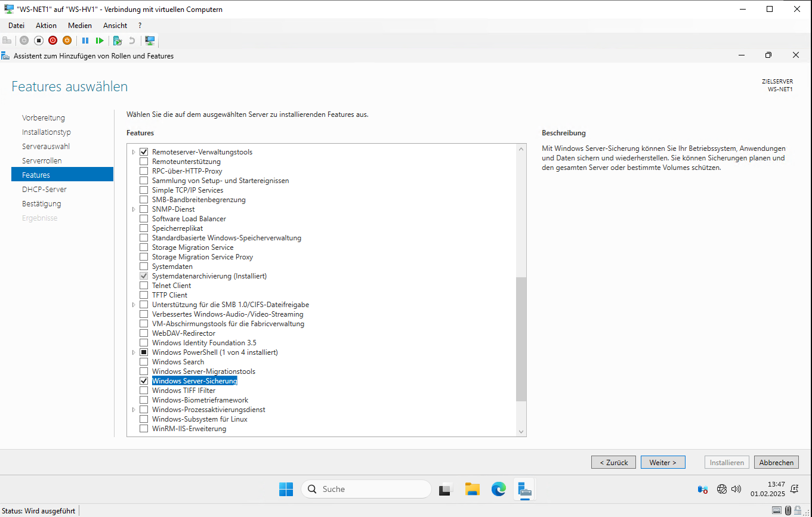Tick Windows-Subsystem für Linux checkbox
Image resolution: width=812 pixels, height=517 pixels.
[144, 419]
